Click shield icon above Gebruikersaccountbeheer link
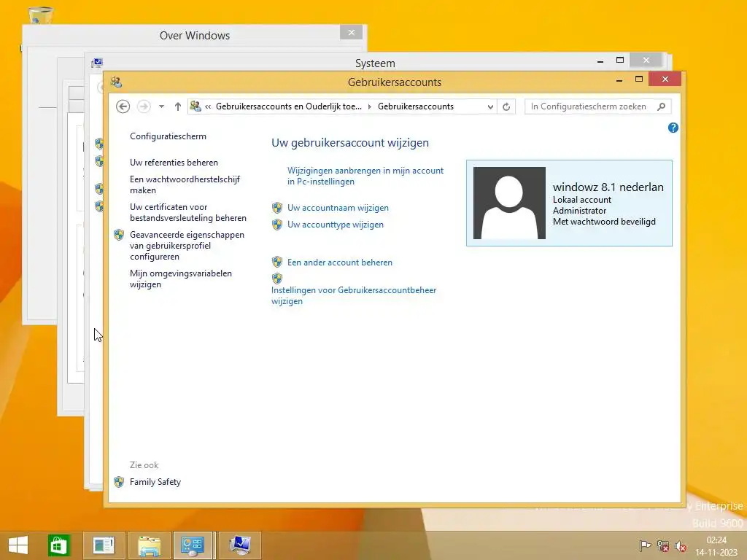 pos(277,279)
